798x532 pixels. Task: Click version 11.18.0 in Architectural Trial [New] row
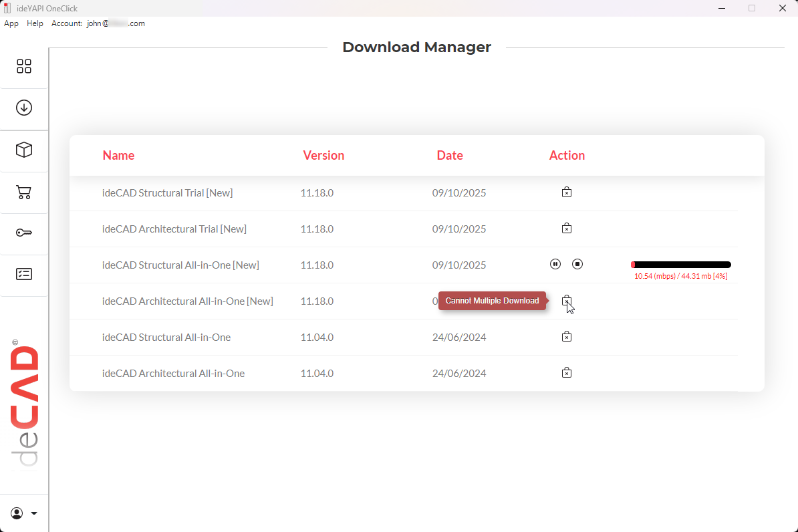[x=317, y=229]
